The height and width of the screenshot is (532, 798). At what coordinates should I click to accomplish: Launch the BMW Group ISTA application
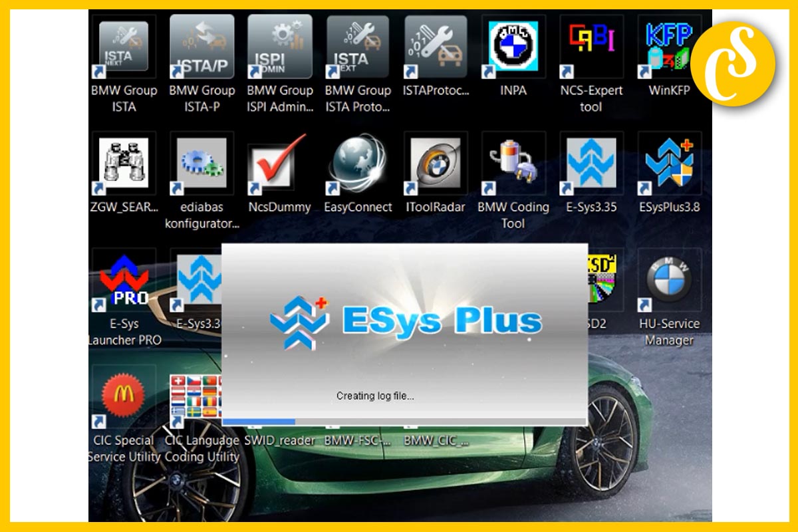click(124, 47)
